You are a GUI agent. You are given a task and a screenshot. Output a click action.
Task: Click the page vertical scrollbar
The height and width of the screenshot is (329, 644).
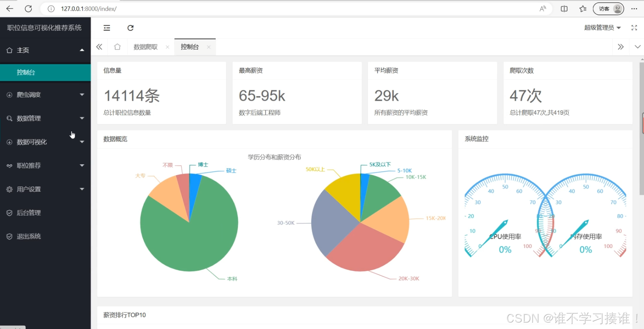(641, 128)
